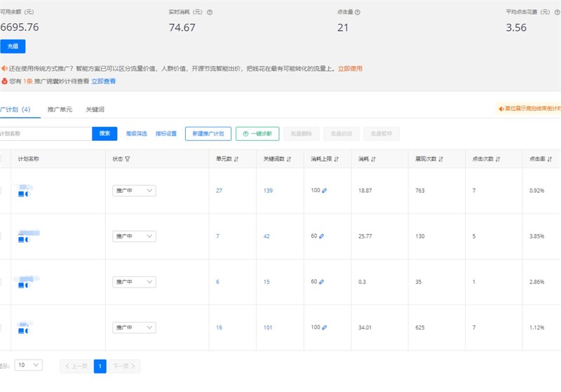Click plan name icon in 2.86% row
Viewport: 561px width, 392px height.
[25, 285]
